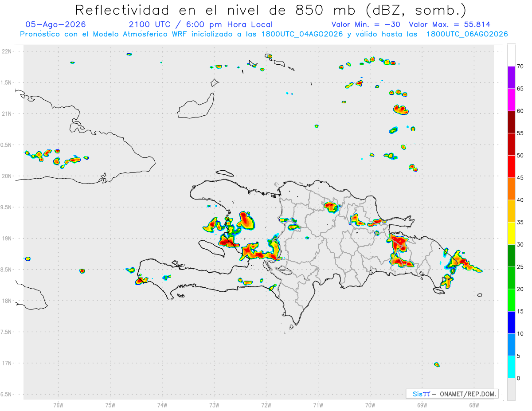Click the gray below-0 legend swatch
532x411 pixels.
pos(512,389)
